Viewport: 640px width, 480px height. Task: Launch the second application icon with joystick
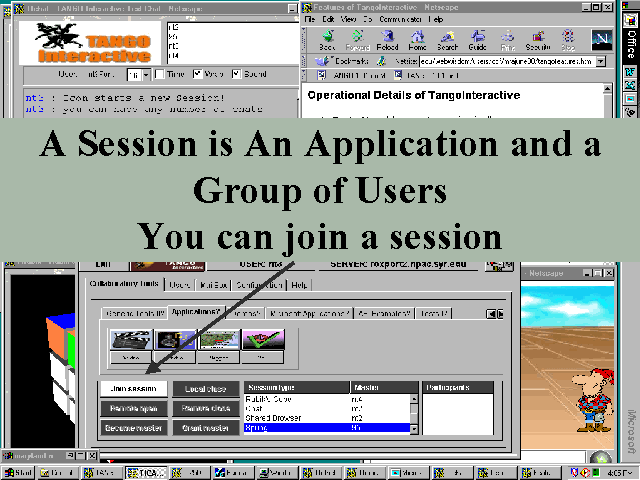pos(175,340)
